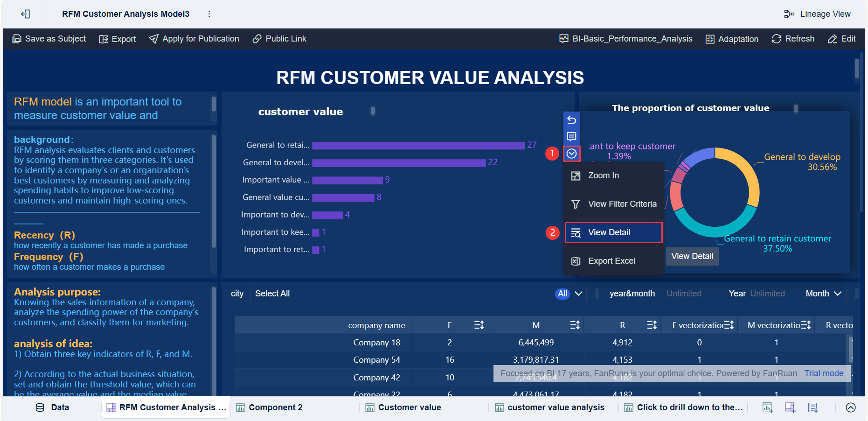The image size is (868, 421).
Task: Click the sort icon in F vectorization column
Action: point(729,325)
